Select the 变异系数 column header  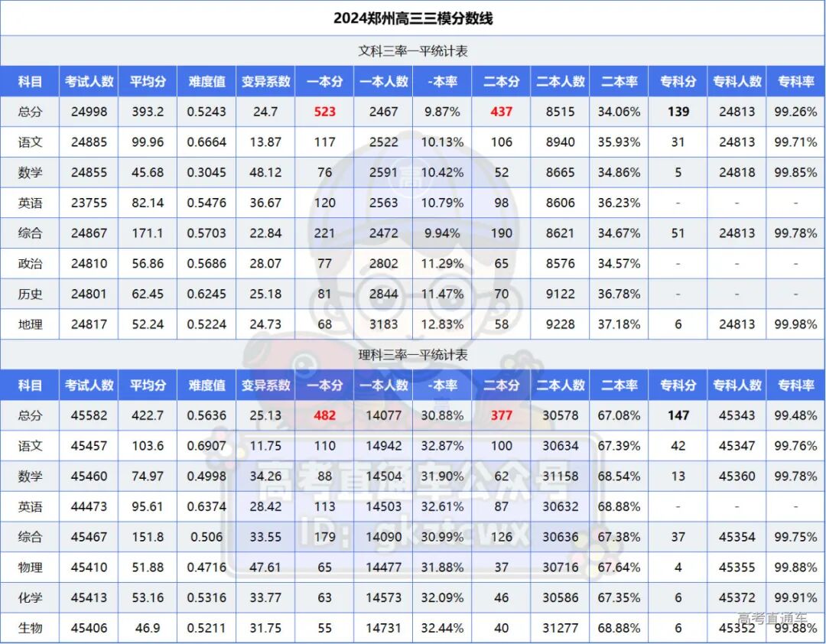tap(265, 81)
